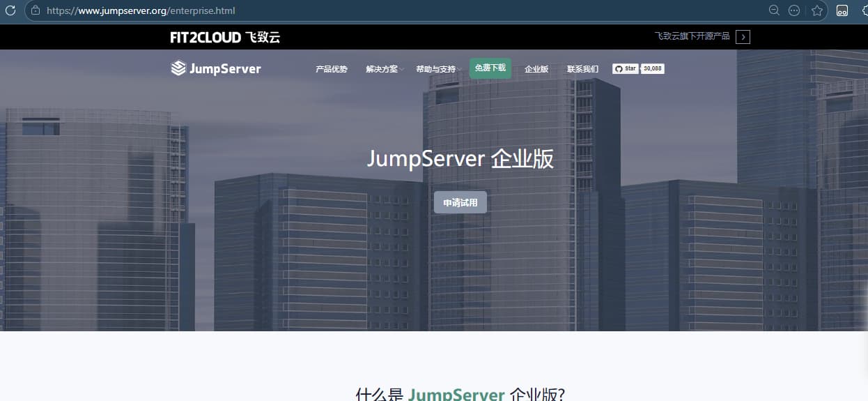Open the GitHub star count 30,088
Screen dimensions: 868x401
[x=653, y=68]
